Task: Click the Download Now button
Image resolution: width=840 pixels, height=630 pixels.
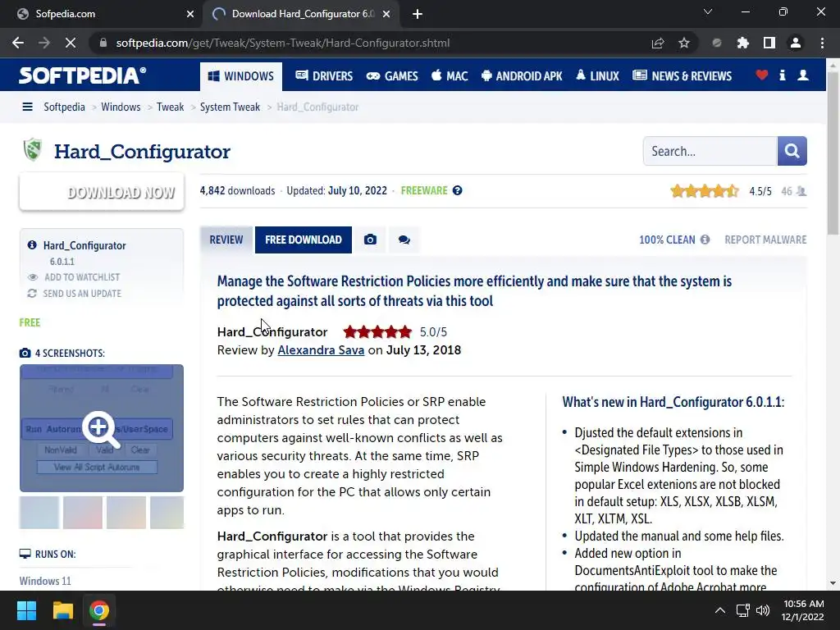Action: tap(102, 192)
